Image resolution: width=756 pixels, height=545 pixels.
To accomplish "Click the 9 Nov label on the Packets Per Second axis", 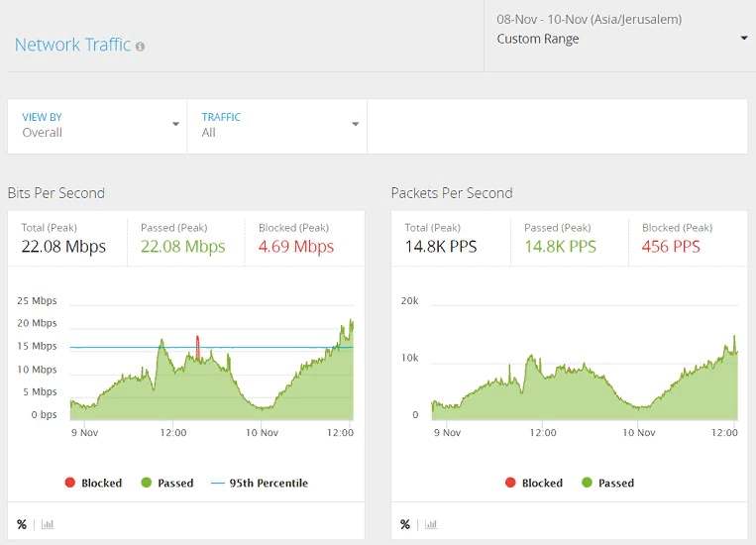I will [447, 432].
